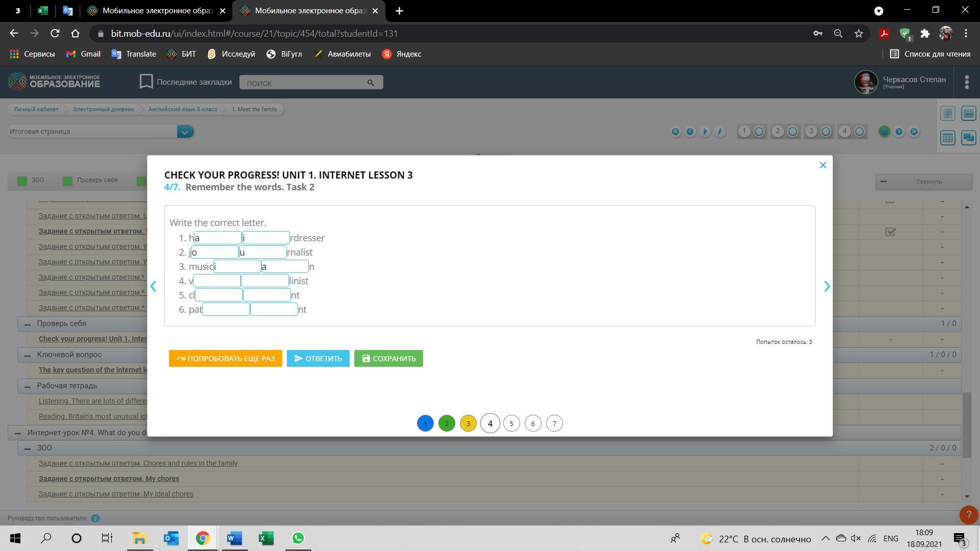Collapse the Ключевой вопрос section

pos(28,355)
